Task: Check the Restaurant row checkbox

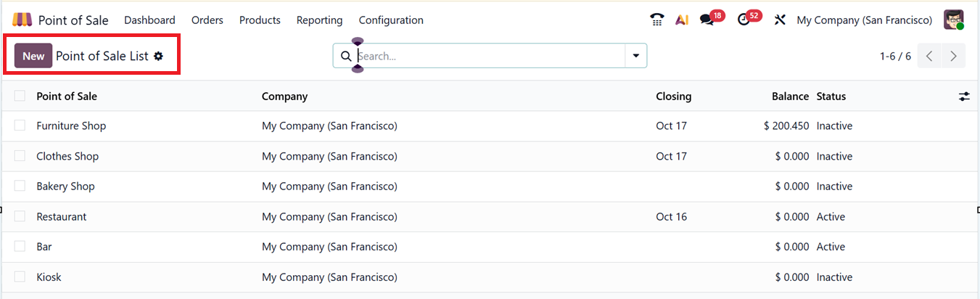Action: [20, 216]
